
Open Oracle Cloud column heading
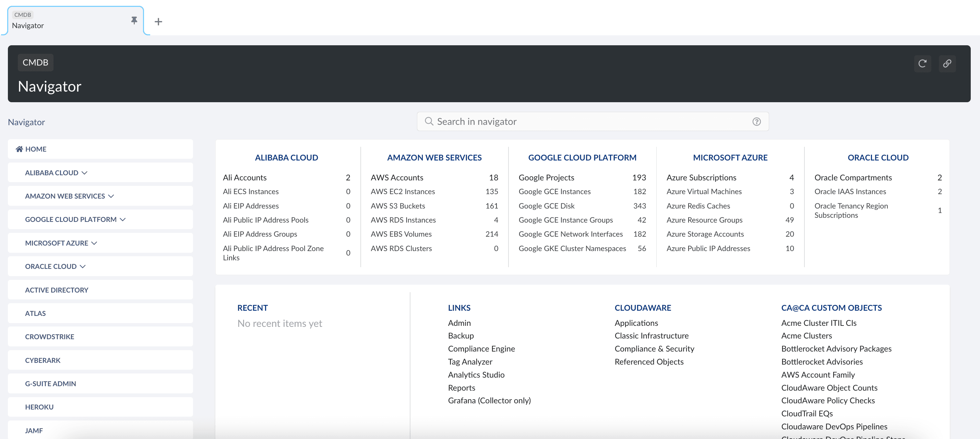point(878,157)
